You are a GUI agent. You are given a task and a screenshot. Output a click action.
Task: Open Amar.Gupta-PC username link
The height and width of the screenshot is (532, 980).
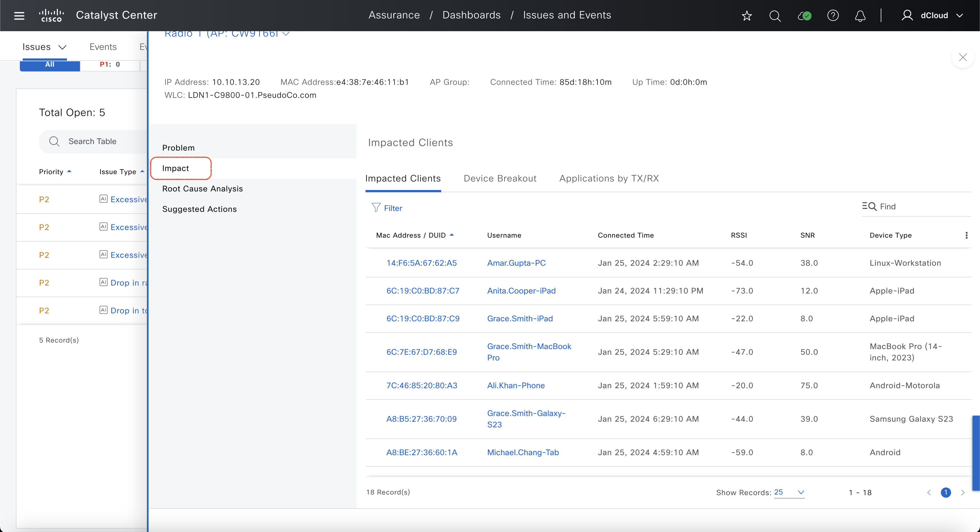tap(516, 263)
